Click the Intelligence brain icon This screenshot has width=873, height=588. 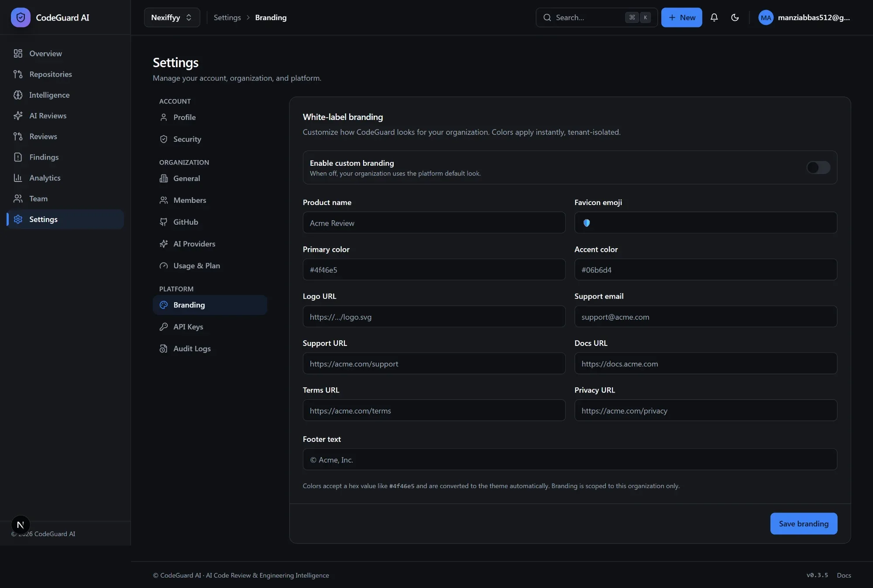18,95
